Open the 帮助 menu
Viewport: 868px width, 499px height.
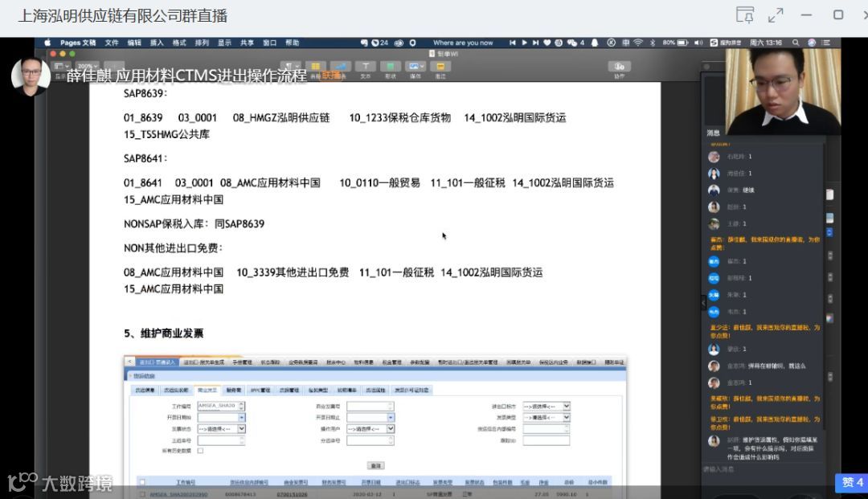coord(293,43)
